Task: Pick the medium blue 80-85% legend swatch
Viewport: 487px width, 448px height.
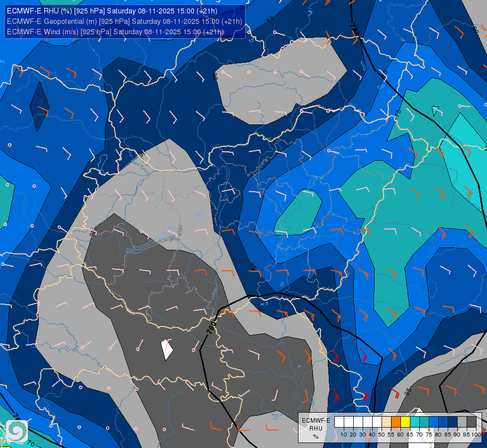Action: pos(443,422)
